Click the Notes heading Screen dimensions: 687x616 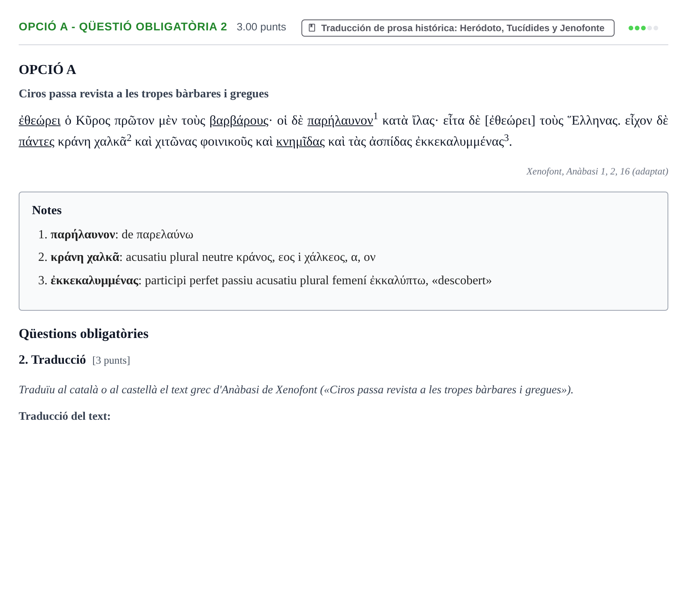(47, 210)
